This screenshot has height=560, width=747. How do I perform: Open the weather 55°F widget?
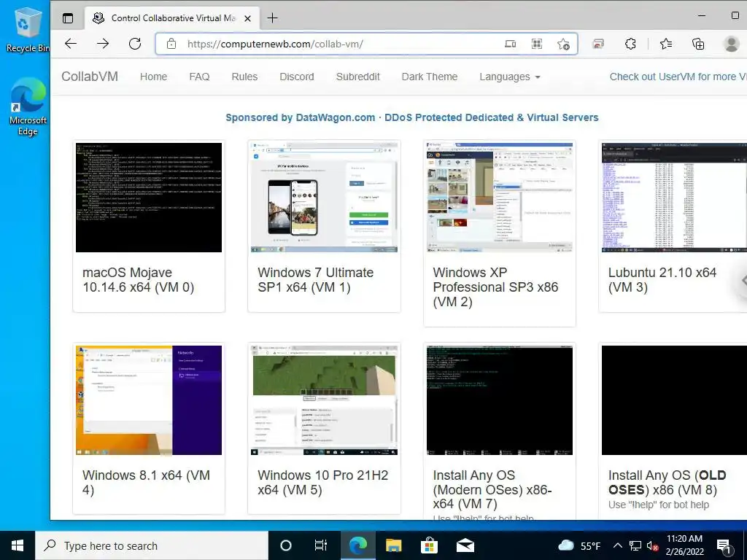pos(578,545)
